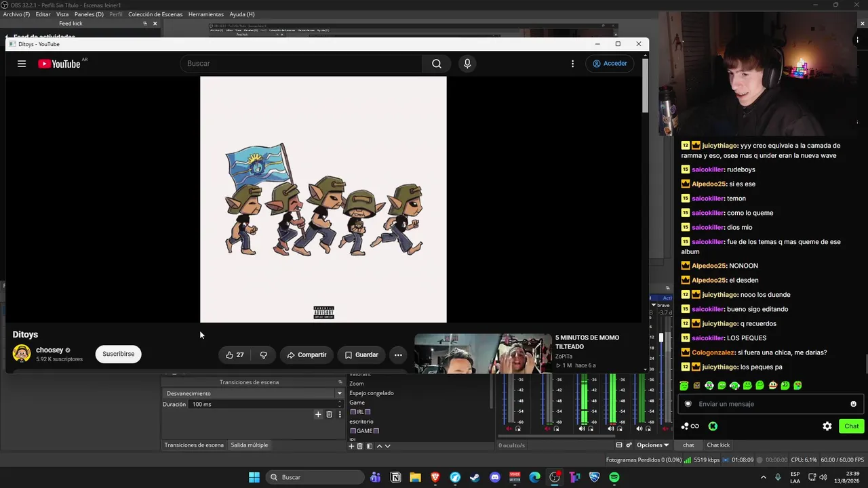Save video with the Guardar button
The height and width of the screenshot is (488, 868).
pos(361,354)
